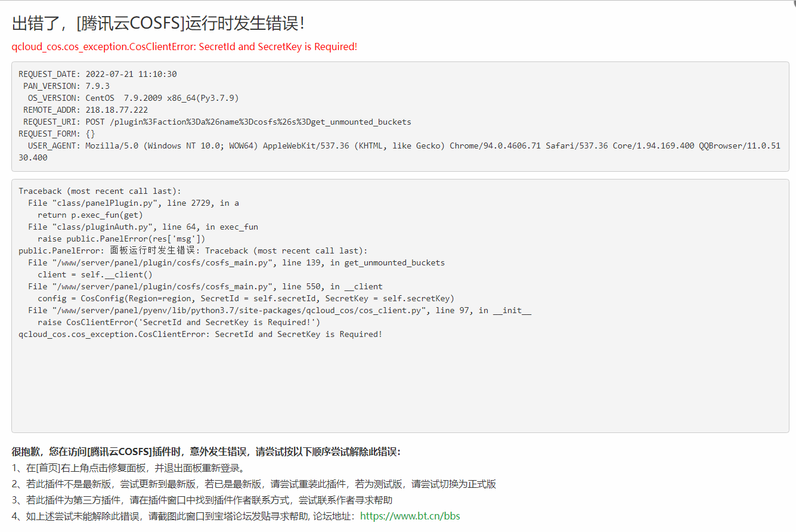This screenshot has width=796, height=532.
Task: Click the bold apology line 很抱歉，您在访问[腾讯云COSFS]插件时
Action: (x=206, y=451)
